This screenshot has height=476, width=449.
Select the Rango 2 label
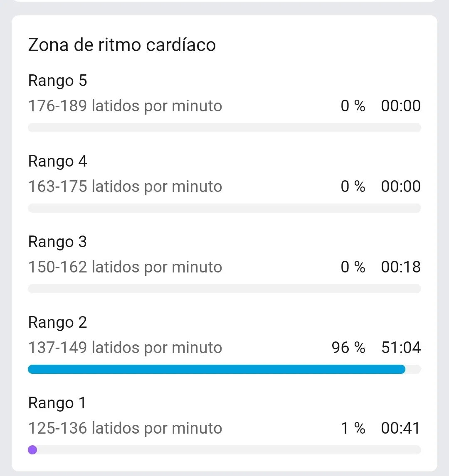[x=57, y=322]
